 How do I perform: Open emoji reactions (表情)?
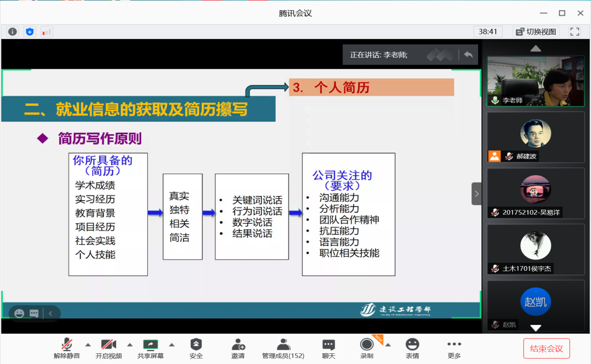tap(412, 348)
